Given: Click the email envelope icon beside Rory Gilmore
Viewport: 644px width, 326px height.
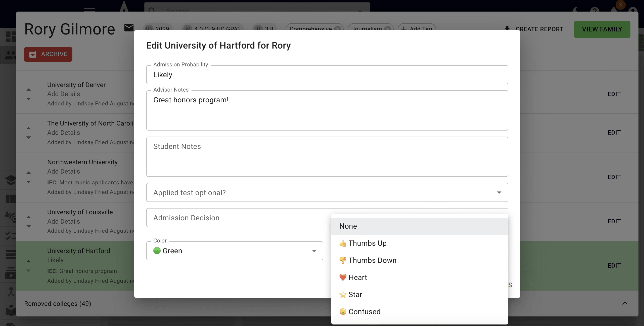Looking at the screenshot, I should click(129, 28).
